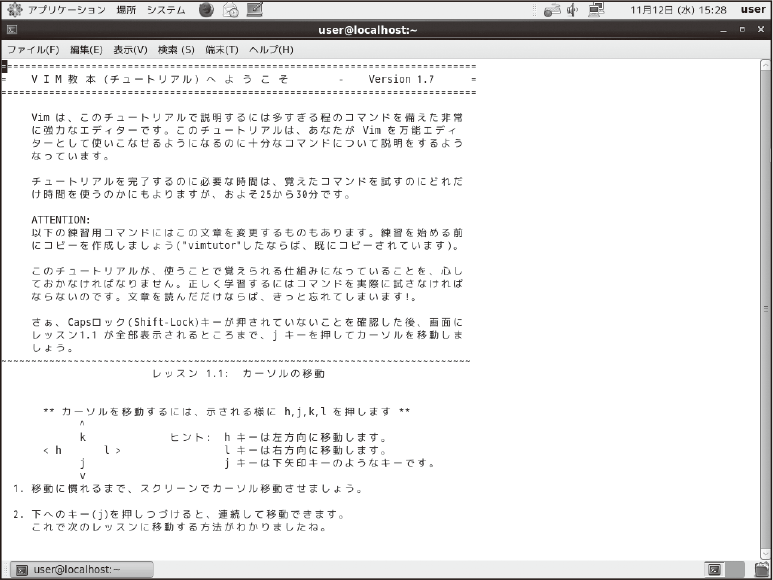Open the 端末(T) menu
The width and height of the screenshot is (773, 580).
click(221, 49)
